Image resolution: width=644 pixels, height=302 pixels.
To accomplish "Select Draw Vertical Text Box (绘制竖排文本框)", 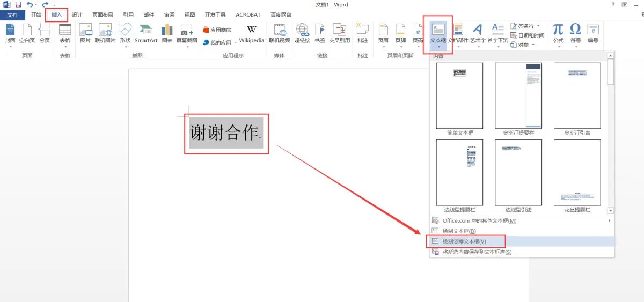I will 522,241.
